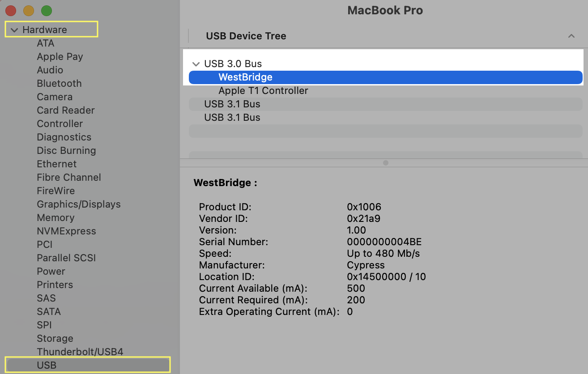Click the pane divider handle between panels
This screenshot has height=374, width=588.
385,163
